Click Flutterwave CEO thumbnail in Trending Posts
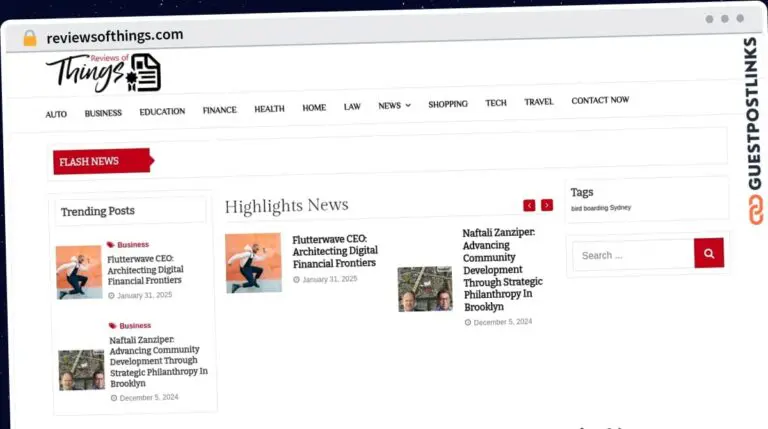The width and height of the screenshot is (768, 429). click(x=78, y=272)
